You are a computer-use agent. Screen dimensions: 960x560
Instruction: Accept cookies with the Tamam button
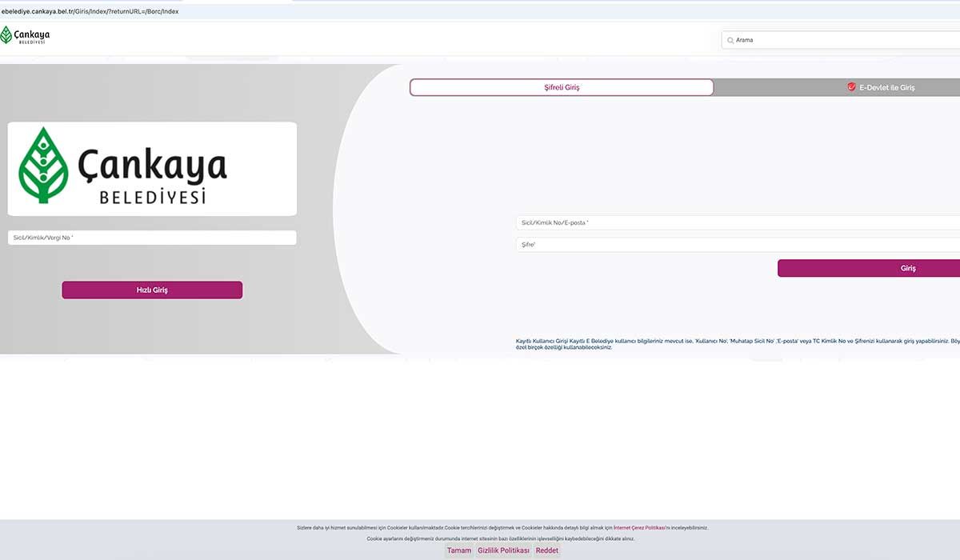point(459,550)
